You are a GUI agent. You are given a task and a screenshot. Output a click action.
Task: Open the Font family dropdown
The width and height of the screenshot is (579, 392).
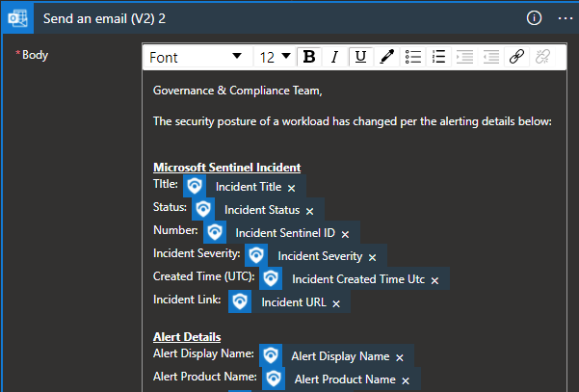(x=197, y=57)
